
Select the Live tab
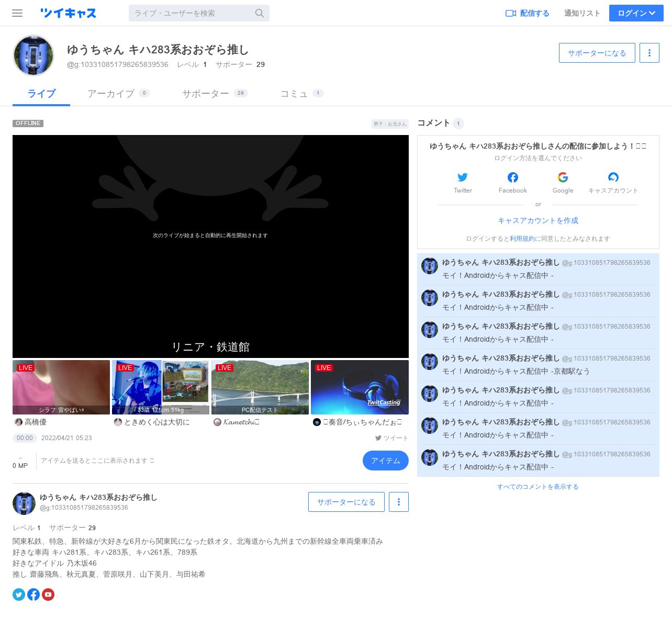pos(41,94)
